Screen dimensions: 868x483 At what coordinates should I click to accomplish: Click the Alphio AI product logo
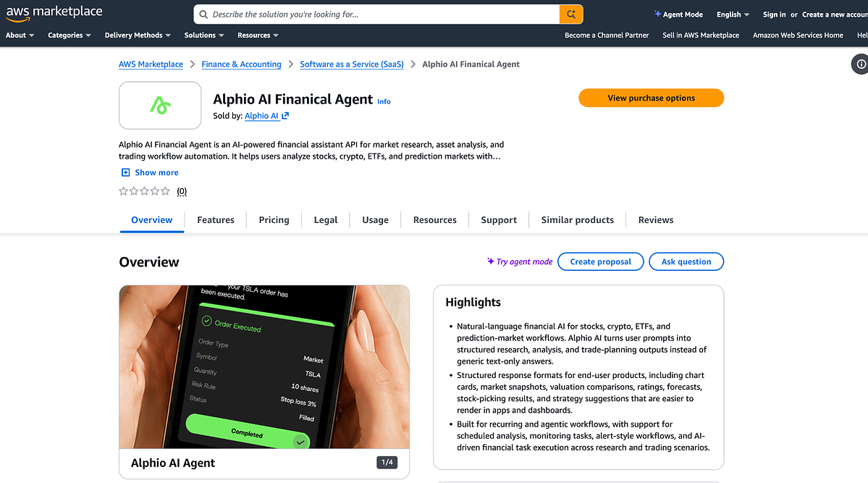click(160, 105)
